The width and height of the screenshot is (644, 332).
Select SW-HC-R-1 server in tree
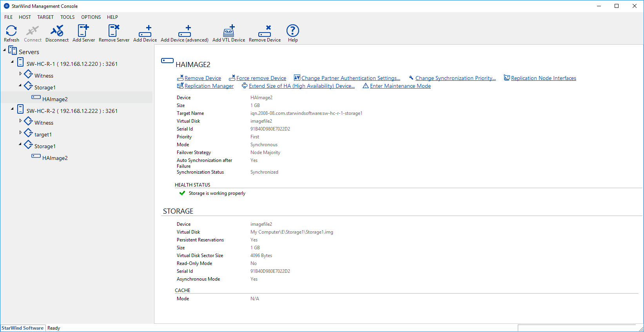coord(72,64)
